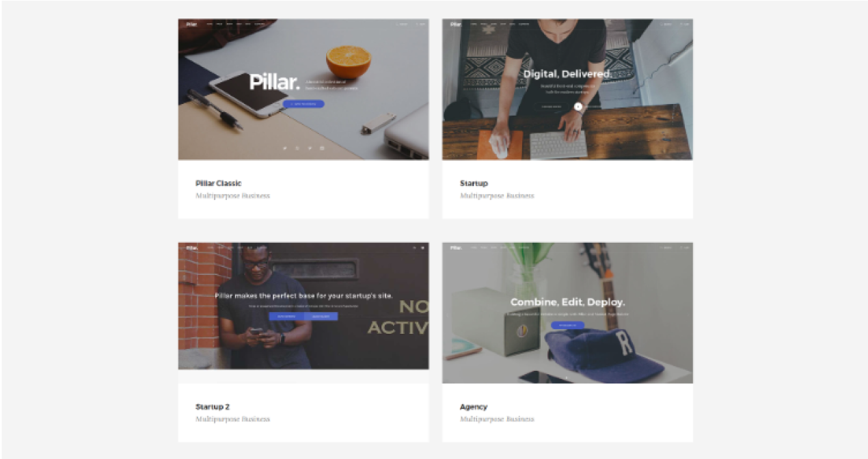Open the Agency demo preview image

[x=567, y=313]
